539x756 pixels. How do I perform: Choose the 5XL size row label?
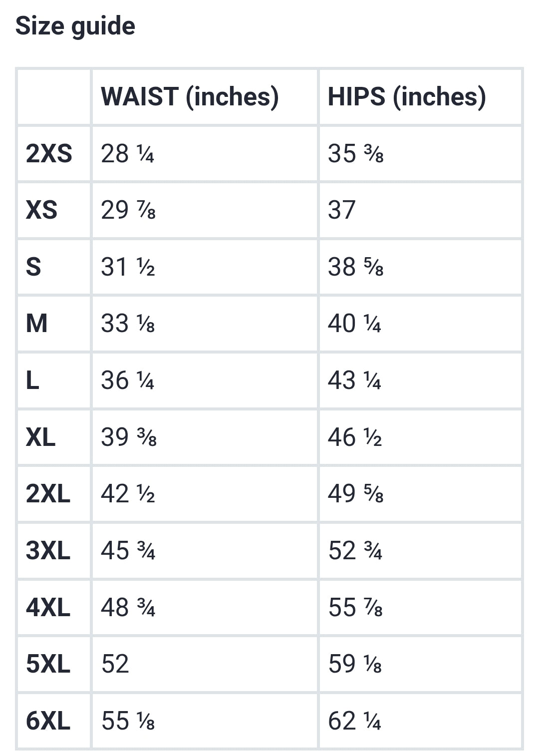point(48,664)
